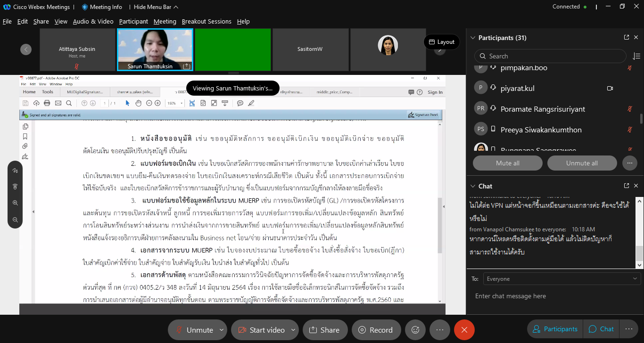Select Sarun Thamtuksin's video thumbnail
Image resolution: width=644 pixels, height=343 pixels.
point(155,49)
